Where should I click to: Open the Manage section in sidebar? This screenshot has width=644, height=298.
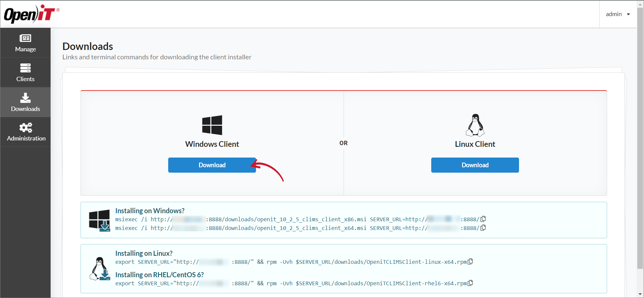tap(25, 43)
